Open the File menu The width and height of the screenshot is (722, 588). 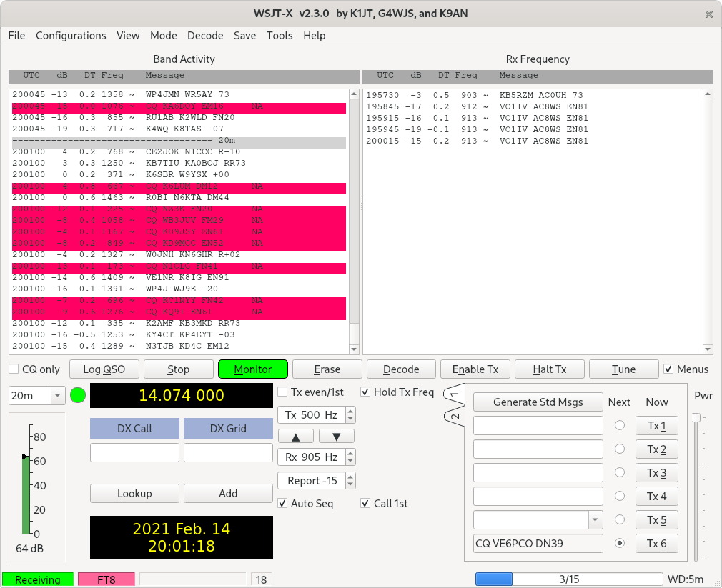(16, 36)
